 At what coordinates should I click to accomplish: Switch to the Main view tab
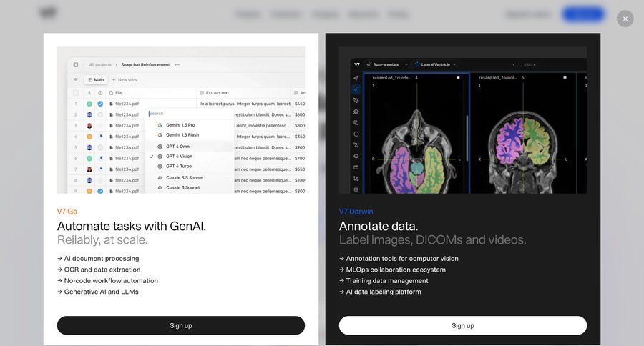point(96,79)
